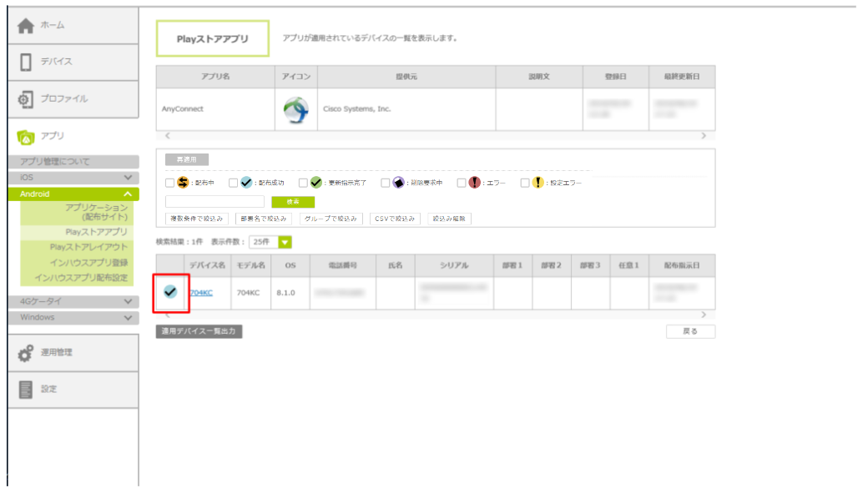Screen dimensions: 868x493
Task: Check the 配布成功 filter checkbox
Action: (x=234, y=183)
